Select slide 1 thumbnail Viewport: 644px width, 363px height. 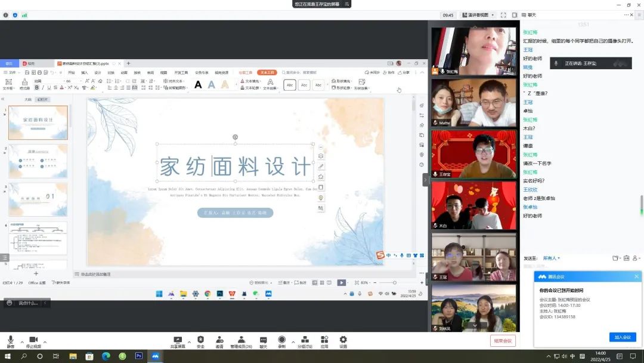38,122
